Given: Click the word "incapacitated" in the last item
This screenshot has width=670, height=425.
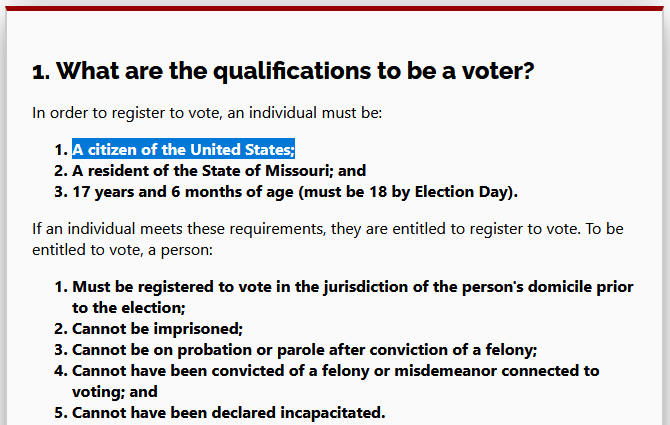Looking at the screenshot, I should (328, 412).
